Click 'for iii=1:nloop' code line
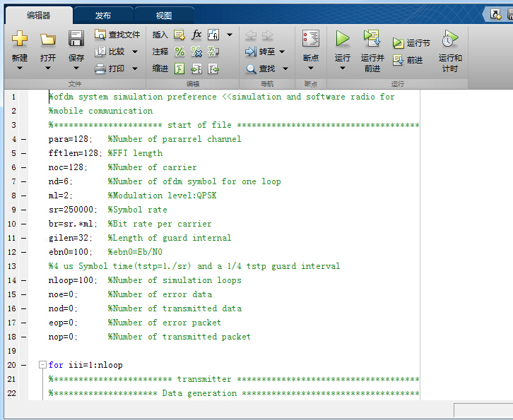 85,365
